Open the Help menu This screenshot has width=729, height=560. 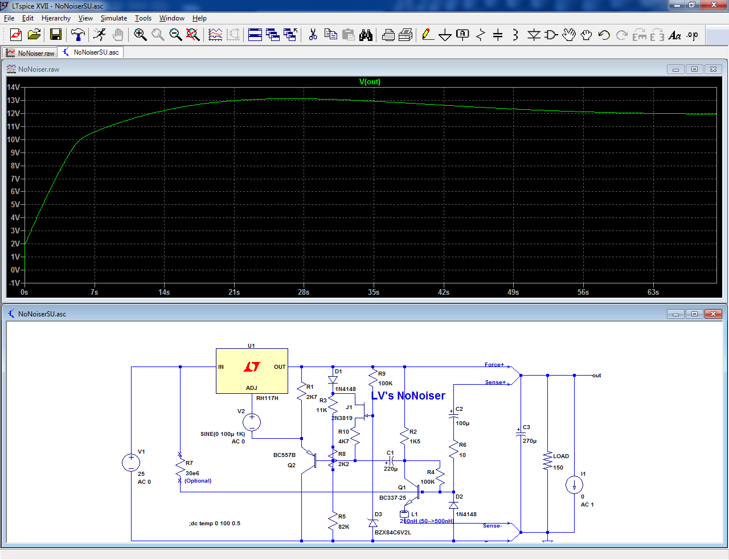tap(199, 18)
